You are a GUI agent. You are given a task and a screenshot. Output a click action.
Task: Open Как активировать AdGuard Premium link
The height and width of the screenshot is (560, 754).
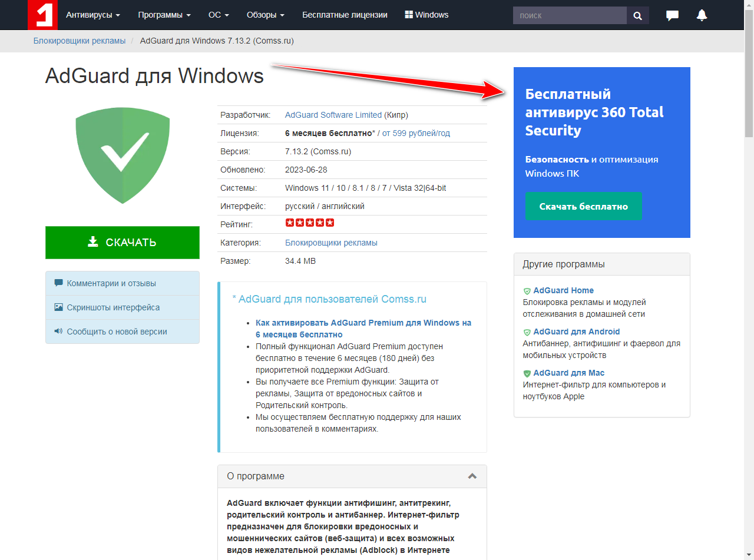363,329
